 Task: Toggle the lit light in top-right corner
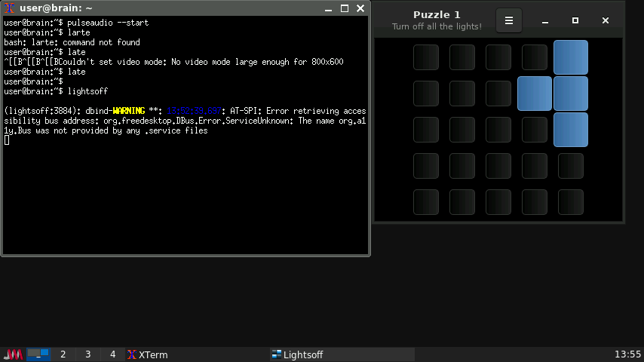coord(570,57)
